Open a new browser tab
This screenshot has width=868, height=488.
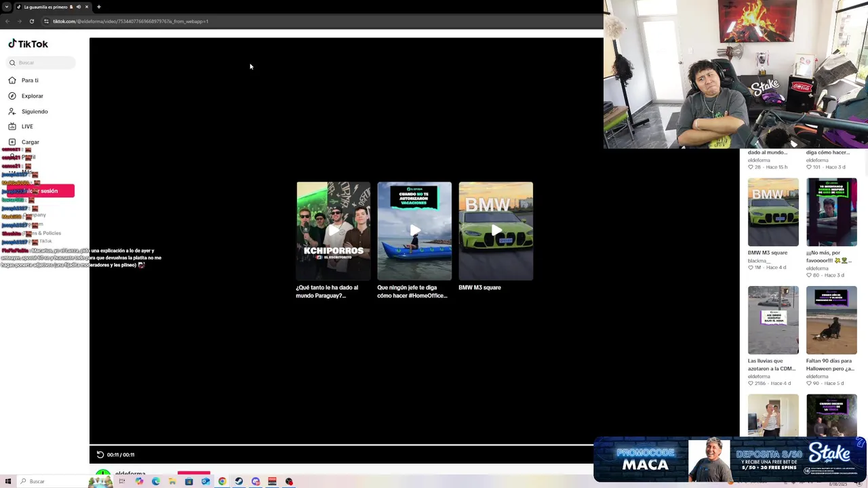click(x=98, y=7)
